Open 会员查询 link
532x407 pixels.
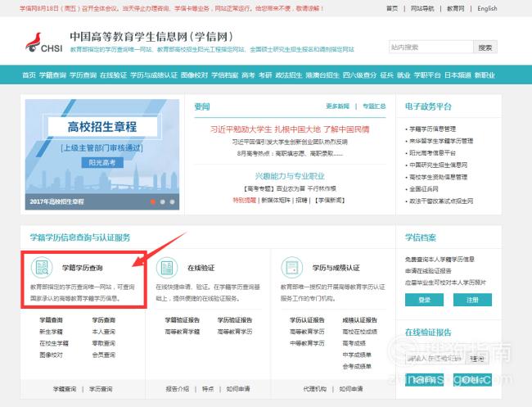coord(104,355)
